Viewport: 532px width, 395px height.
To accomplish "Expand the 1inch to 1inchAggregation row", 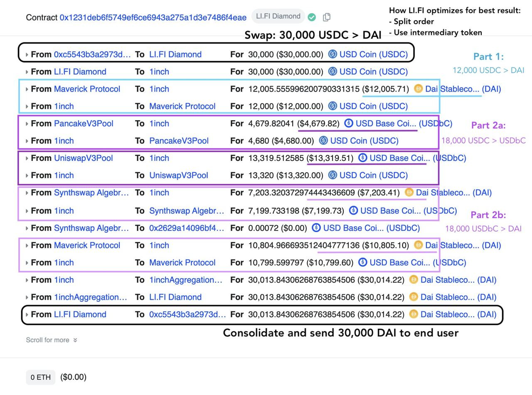I will tap(27, 280).
